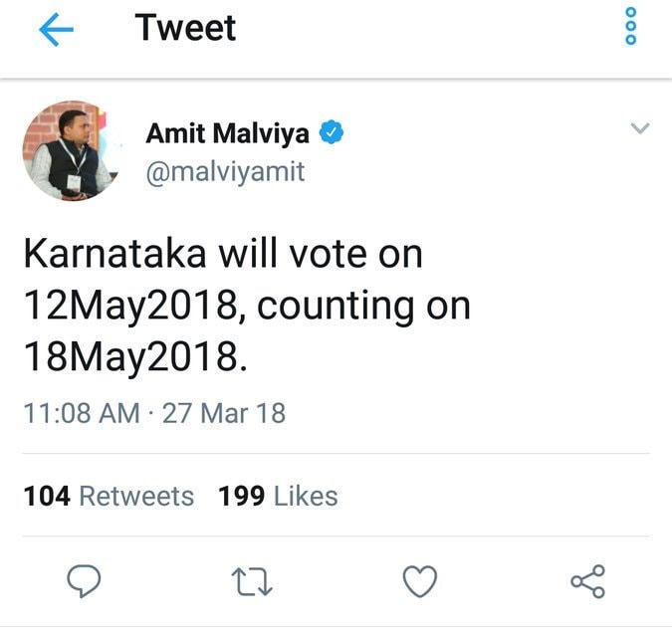Select the Karnataka will vote tweet text

pos(247,306)
